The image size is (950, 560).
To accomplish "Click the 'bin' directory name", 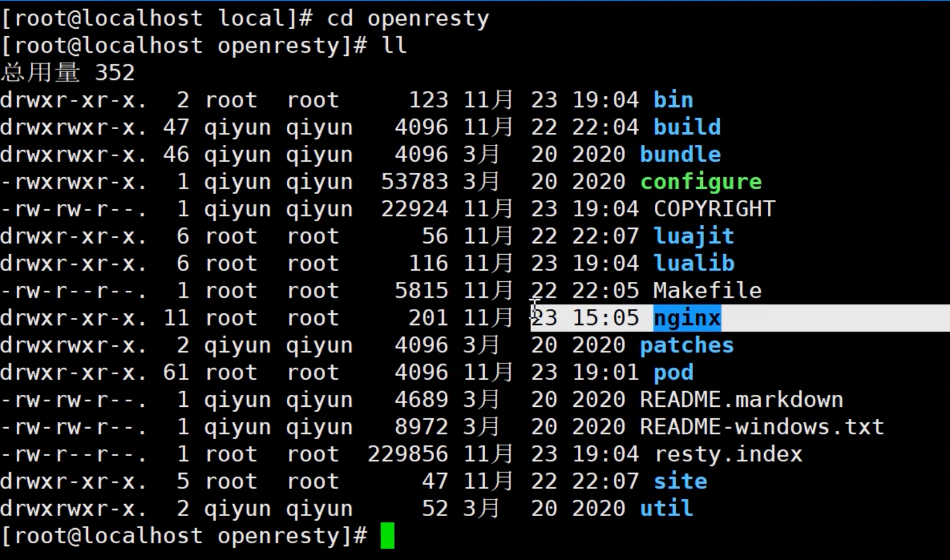I will (x=673, y=100).
